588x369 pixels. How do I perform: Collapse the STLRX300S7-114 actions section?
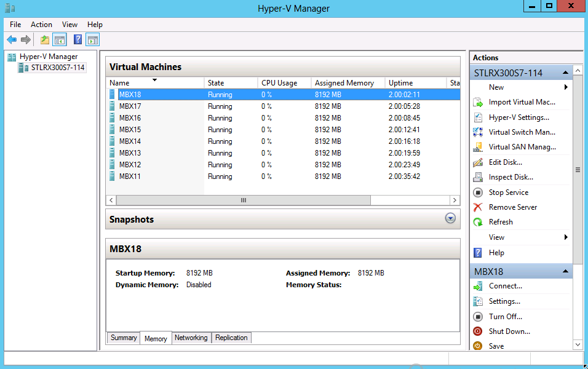click(565, 73)
